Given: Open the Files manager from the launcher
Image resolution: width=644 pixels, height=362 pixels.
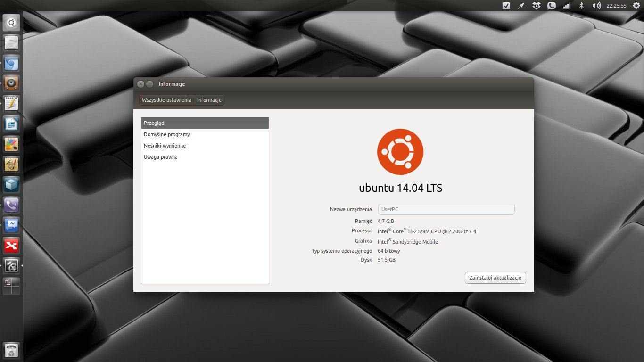Looking at the screenshot, I should [11, 43].
